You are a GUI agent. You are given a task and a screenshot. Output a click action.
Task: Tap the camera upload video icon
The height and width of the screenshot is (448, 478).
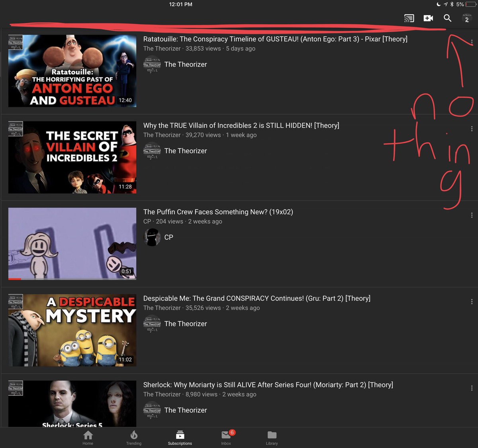coord(428,18)
